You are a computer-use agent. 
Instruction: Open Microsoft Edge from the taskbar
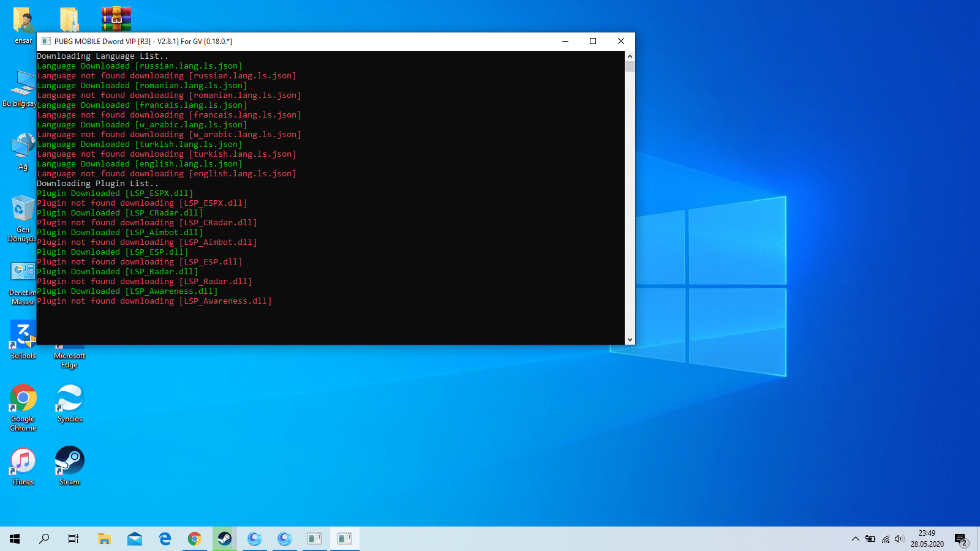tap(165, 539)
